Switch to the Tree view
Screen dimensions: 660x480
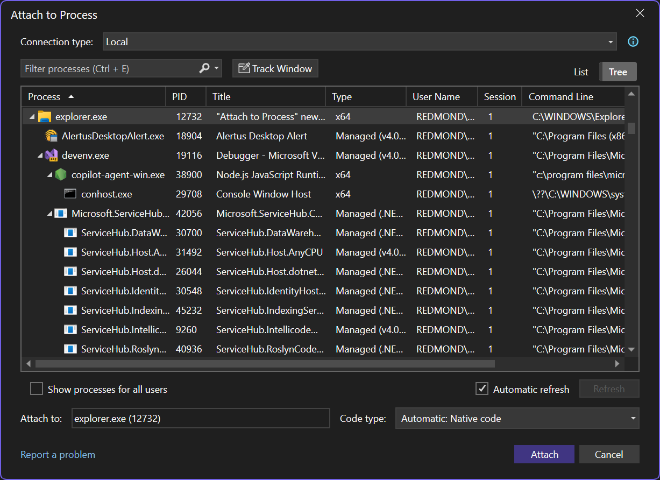617,72
